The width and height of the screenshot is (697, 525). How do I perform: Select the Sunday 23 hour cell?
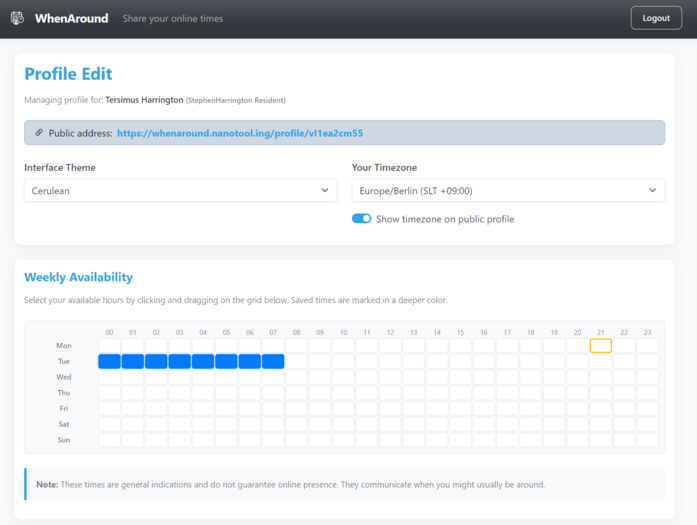(x=647, y=440)
